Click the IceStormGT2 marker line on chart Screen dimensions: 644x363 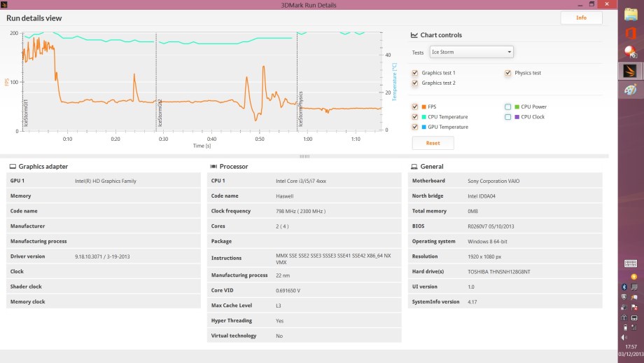(x=156, y=84)
